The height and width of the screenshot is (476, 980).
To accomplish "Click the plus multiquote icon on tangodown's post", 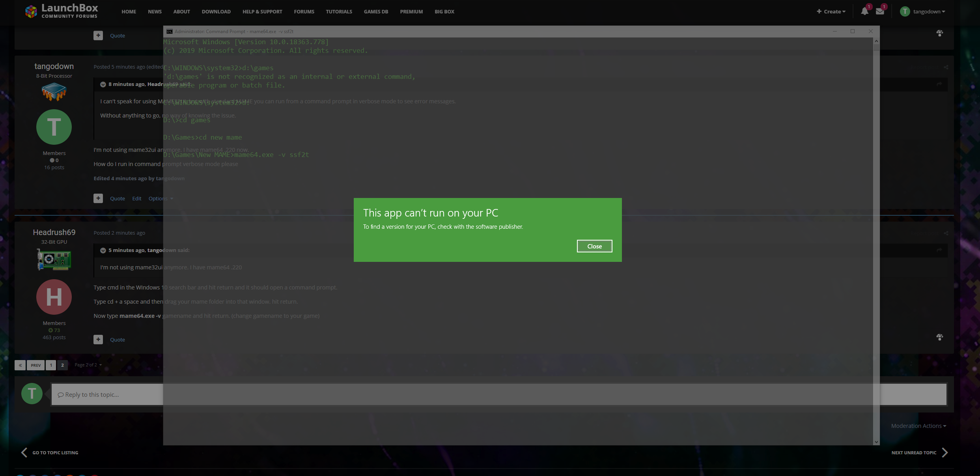I will tap(98, 198).
